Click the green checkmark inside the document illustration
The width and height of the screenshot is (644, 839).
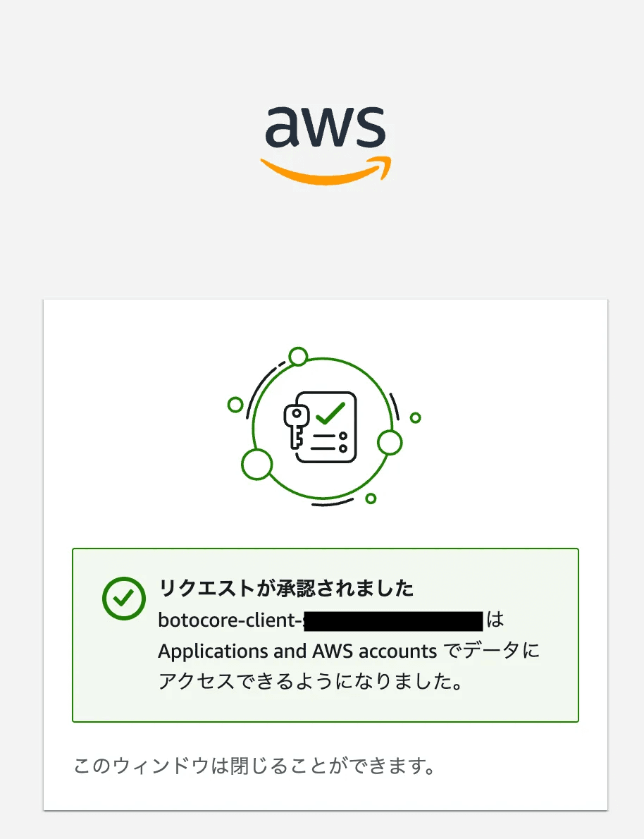(x=330, y=413)
